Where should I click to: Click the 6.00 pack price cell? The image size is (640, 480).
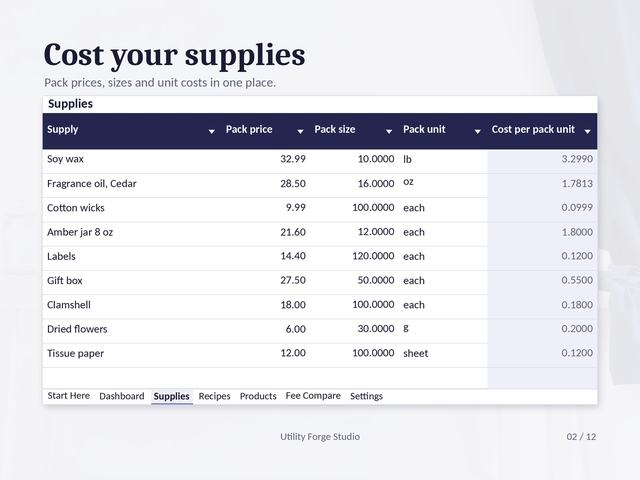(x=266, y=329)
